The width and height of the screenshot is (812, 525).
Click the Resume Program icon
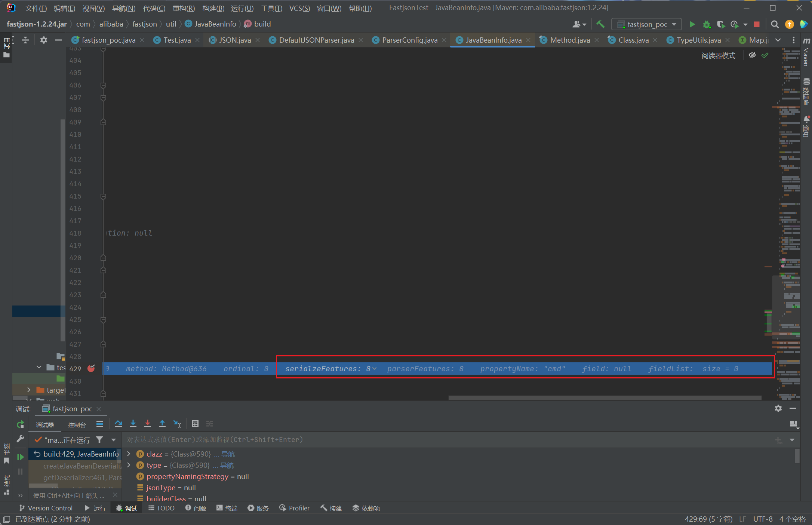[21, 457]
